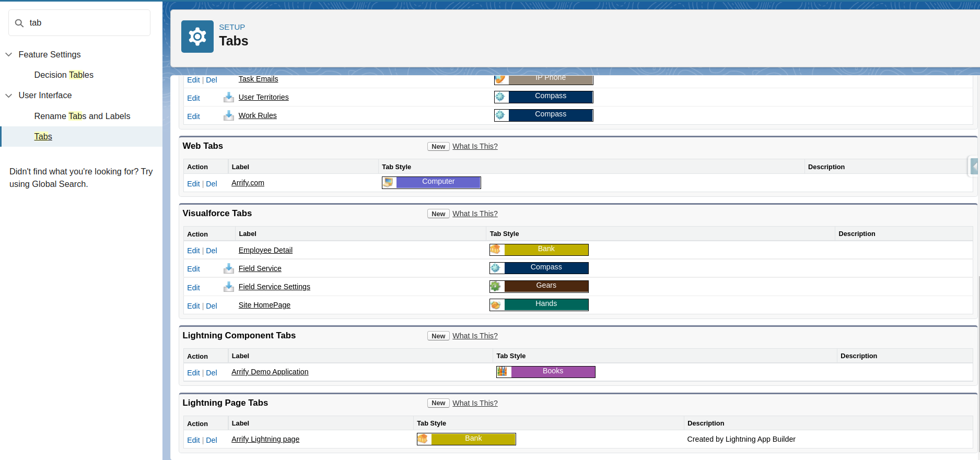Click the brown Gears tab style swatch
Viewport: 980px width, 460px height.
coord(546,286)
